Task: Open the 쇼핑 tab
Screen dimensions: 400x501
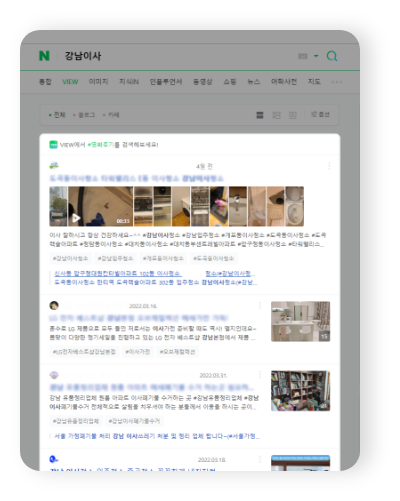Action: [x=230, y=82]
